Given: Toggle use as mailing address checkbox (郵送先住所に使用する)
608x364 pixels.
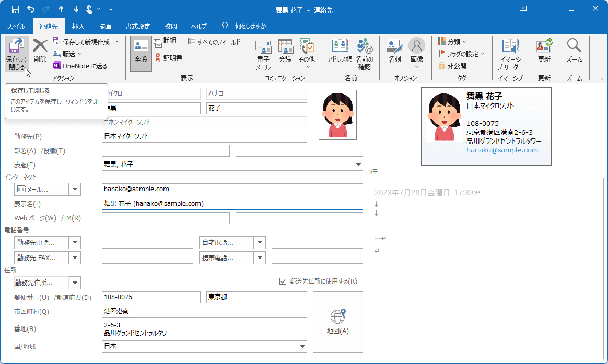Looking at the screenshot, I should click(283, 281).
